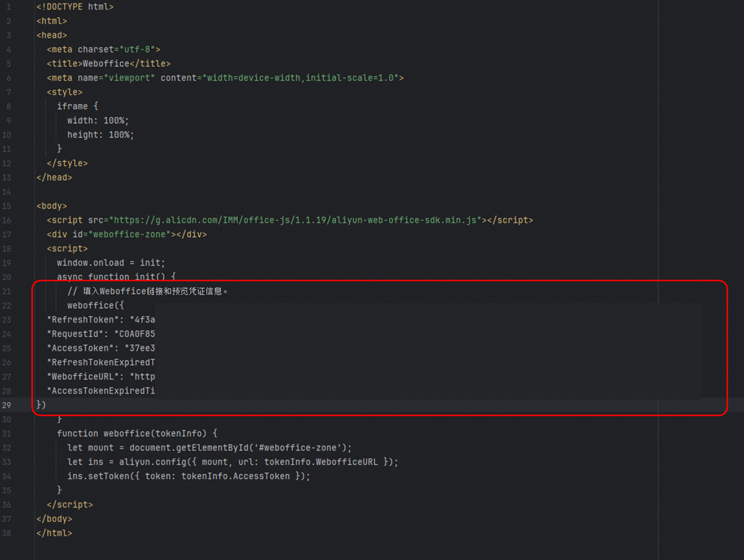The height and width of the screenshot is (560, 744).
Task: Click the 'let ins = aliyun.config' line
Action: click(x=233, y=462)
